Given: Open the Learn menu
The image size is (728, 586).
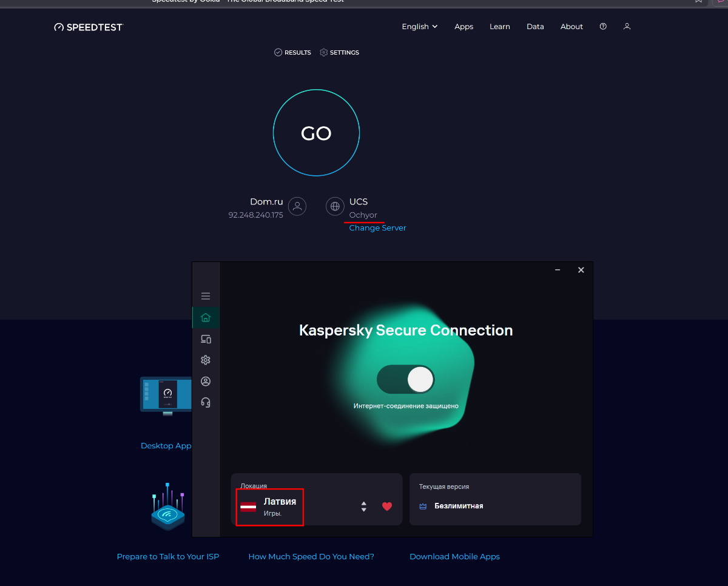Looking at the screenshot, I should 500,27.
